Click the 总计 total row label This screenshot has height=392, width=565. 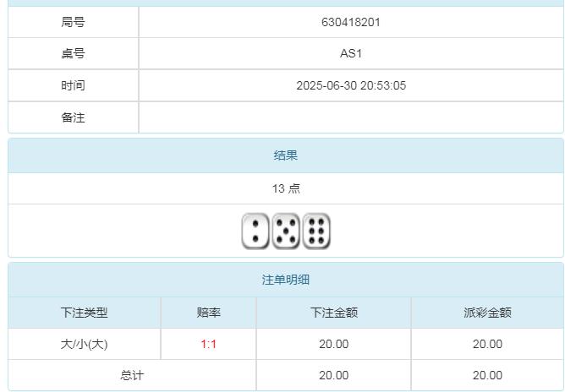133,375
